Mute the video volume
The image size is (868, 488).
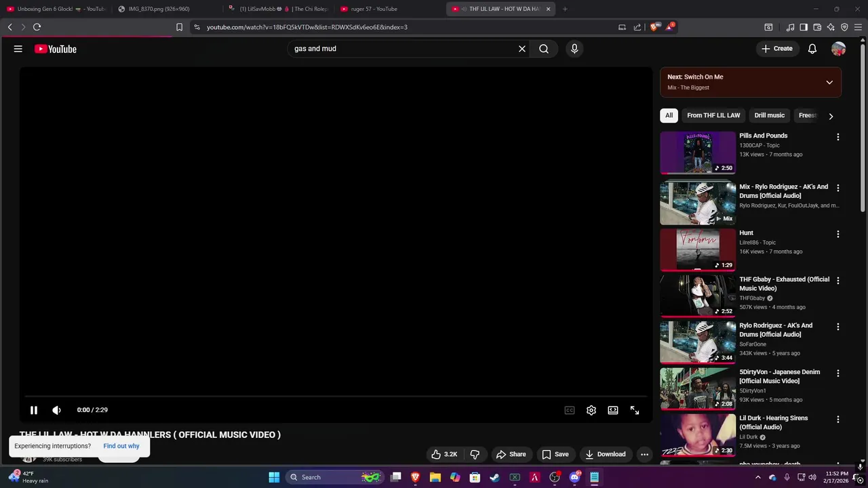coord(57,410)
